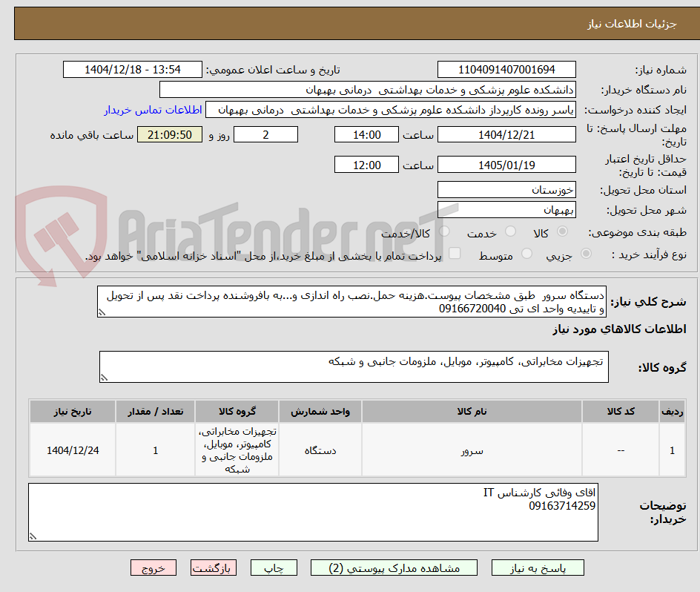
Task: Select the 'کالا' radio button
Action: [x=563, y=231]
